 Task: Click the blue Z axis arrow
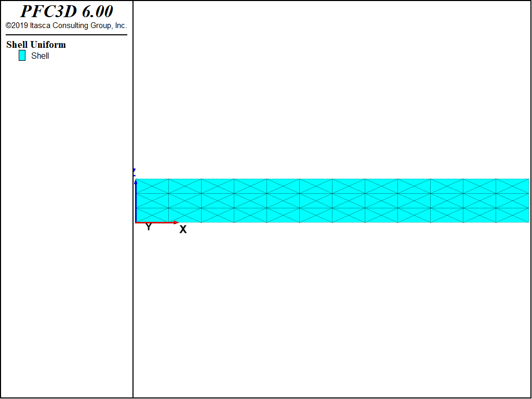pyautogui.click(x=136, y=201)
